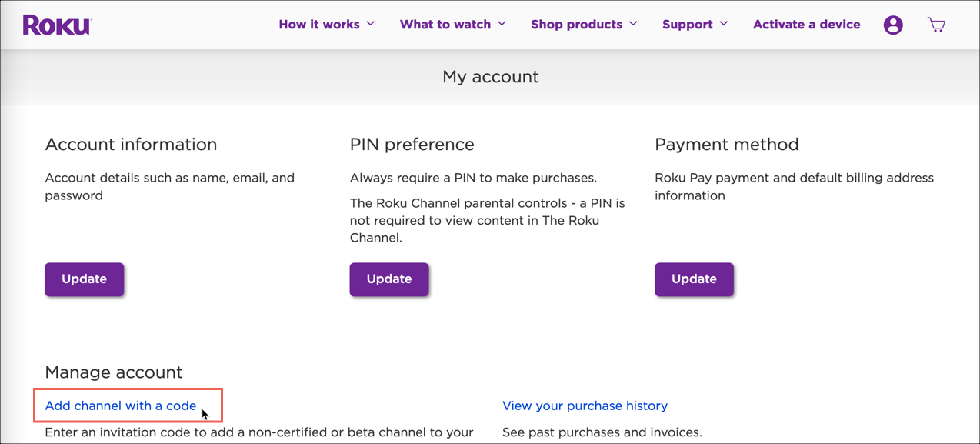
Task: Expand the What to watch chevron
Action: pyautogui.click(x=502, y=24)
